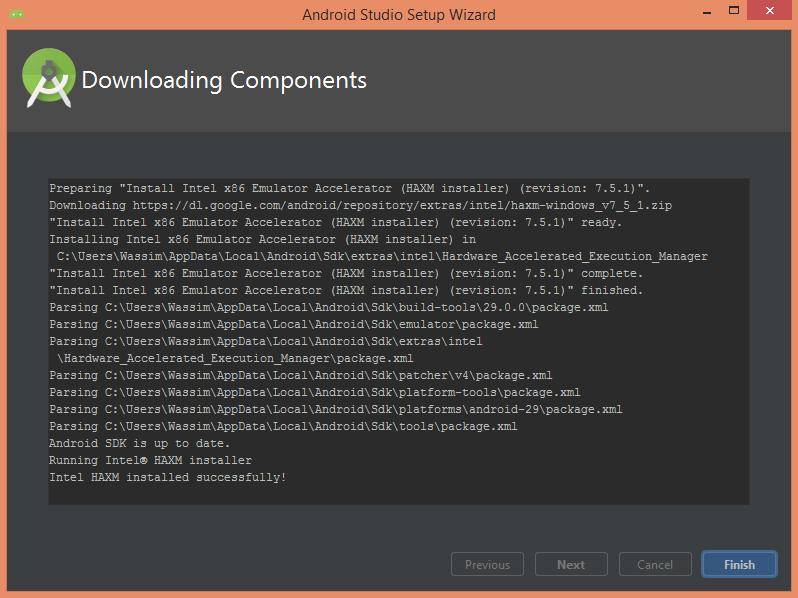
Task: Click the 'Downloading Components' heading
Action: tap(224, 80)
